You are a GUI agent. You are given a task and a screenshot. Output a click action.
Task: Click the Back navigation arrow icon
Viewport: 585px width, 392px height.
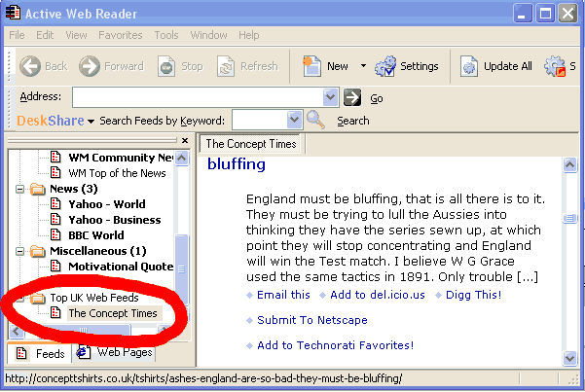(x=30, y=66)
